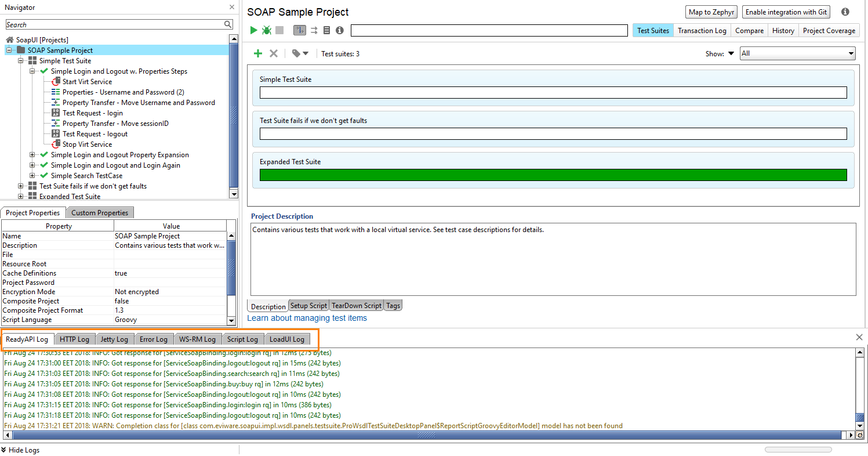Open the Show filter arrow
Image resolution: width=868 pixels, height=456 pixels.
pyautogui.click(x=731, y=53)
